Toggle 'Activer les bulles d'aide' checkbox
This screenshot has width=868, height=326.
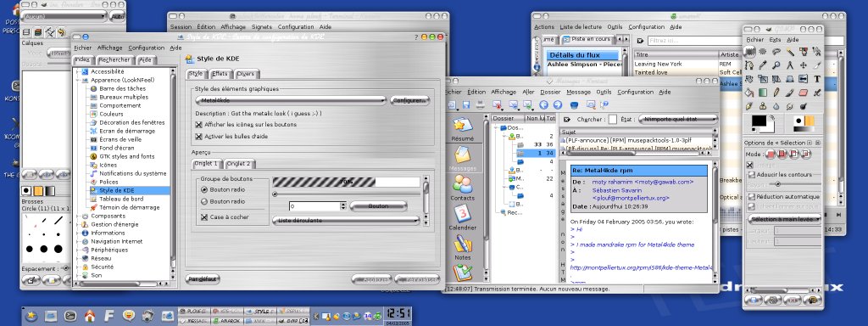pos(198,137)
